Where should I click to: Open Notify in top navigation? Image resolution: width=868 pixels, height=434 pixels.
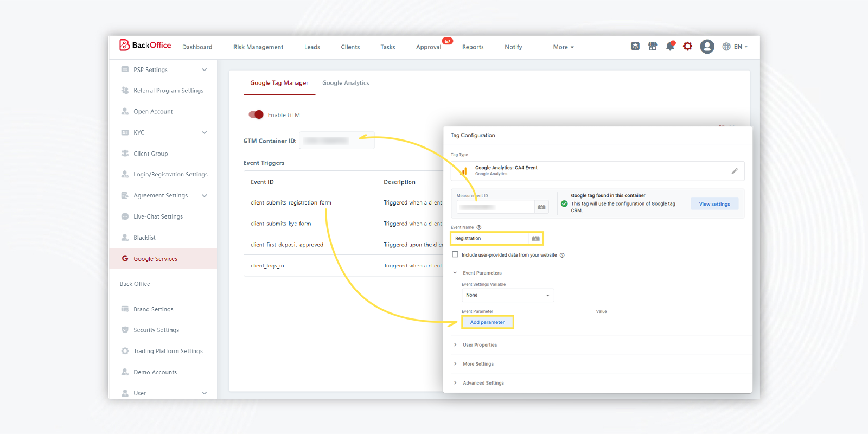pos(513,47)
